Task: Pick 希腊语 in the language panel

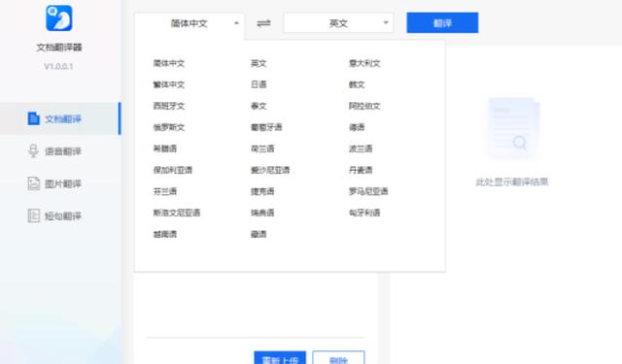Action: (165, 149)
